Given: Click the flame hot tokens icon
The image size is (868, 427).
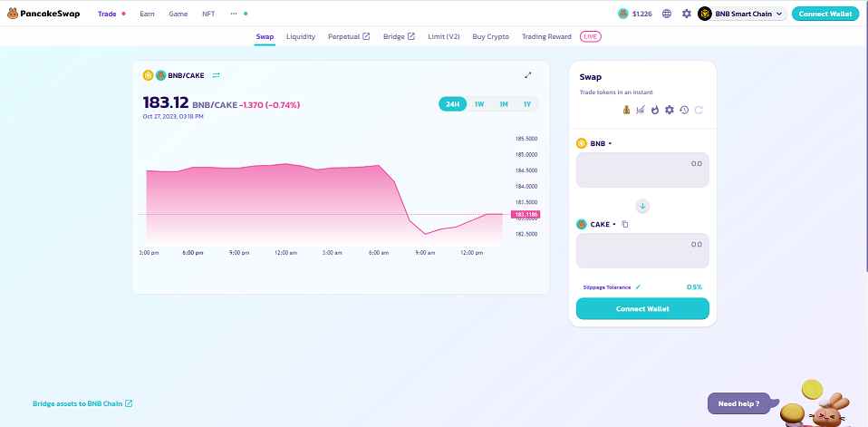Looking at the screenshot, I should [655, 110].
